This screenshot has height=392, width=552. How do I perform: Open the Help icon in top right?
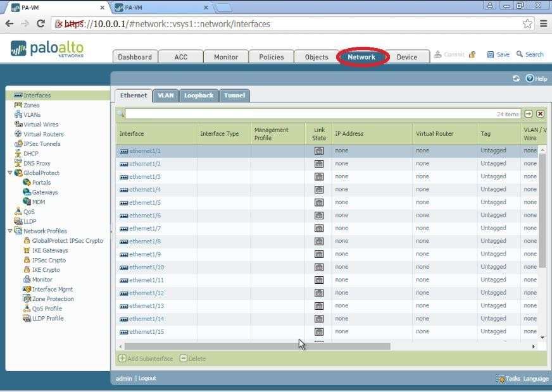coord(530,78)
